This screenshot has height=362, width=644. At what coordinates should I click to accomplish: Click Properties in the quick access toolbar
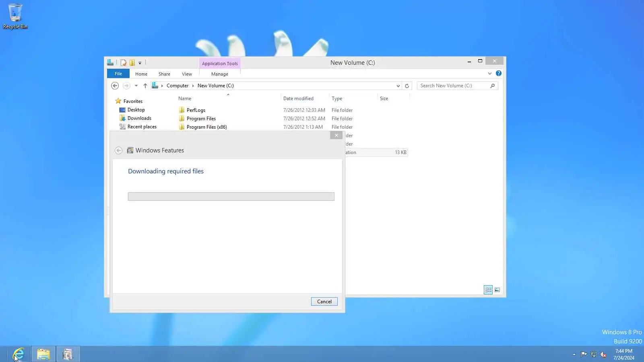coord(124,63)
